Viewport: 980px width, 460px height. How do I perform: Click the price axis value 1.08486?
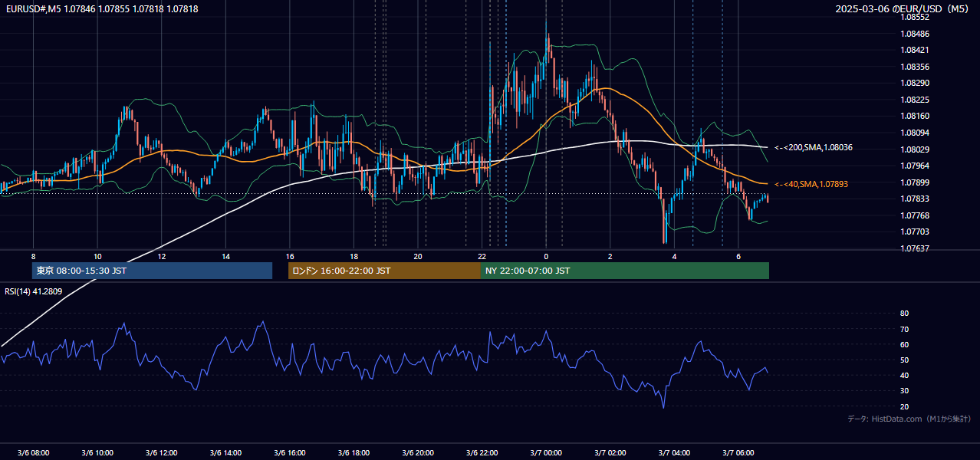(x=916, y=34)
